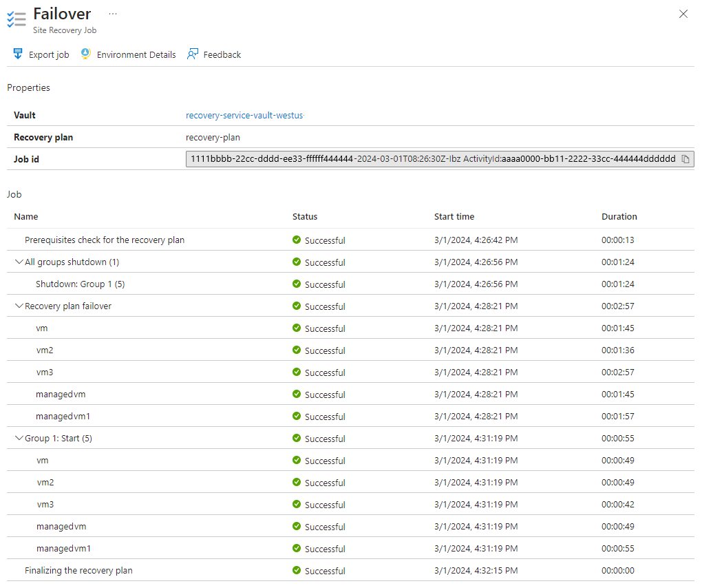This screenshot has height=588, width=702.
Task: Collapse the All groups shutdown section
Action: [19, 262]
